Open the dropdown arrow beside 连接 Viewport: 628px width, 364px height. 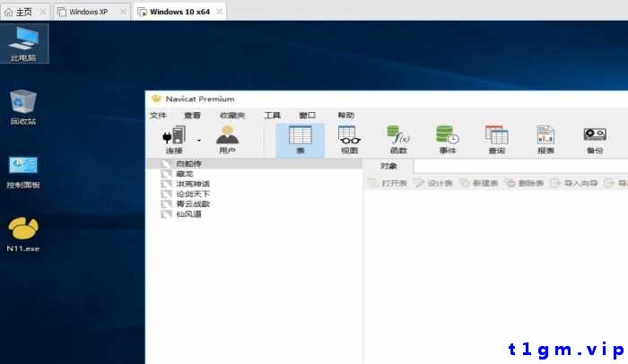coord(199,140)
